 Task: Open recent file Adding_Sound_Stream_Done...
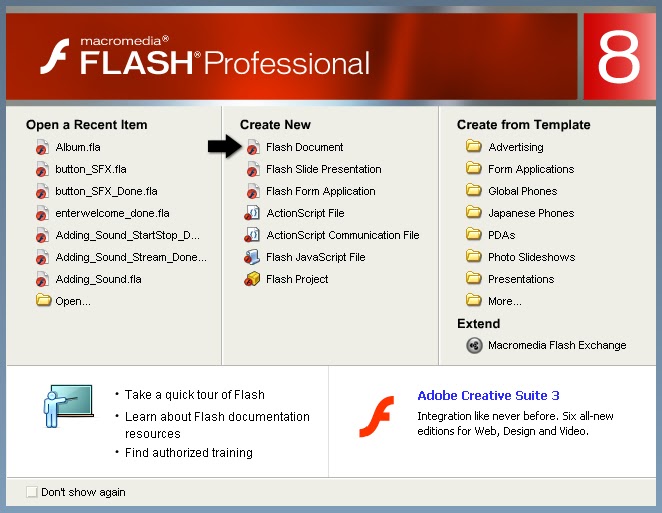tap(131, 257)
